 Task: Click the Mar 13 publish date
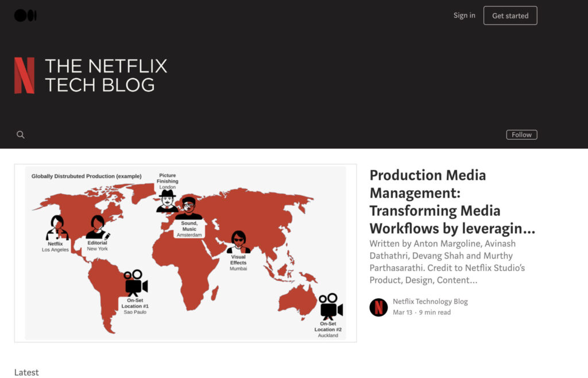(x=402, y=313)
